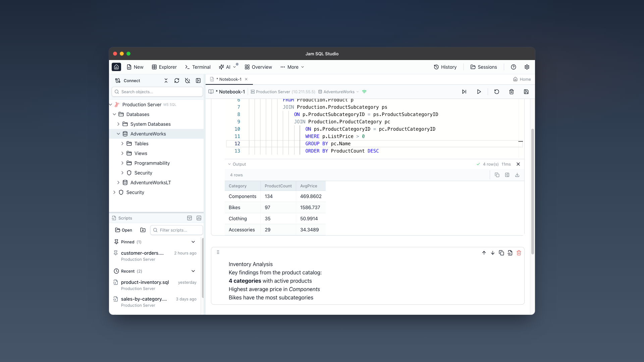Duplicate the Inventory Analysis cell
Viewport: 644px width, 362px height.
pos(501,253)
